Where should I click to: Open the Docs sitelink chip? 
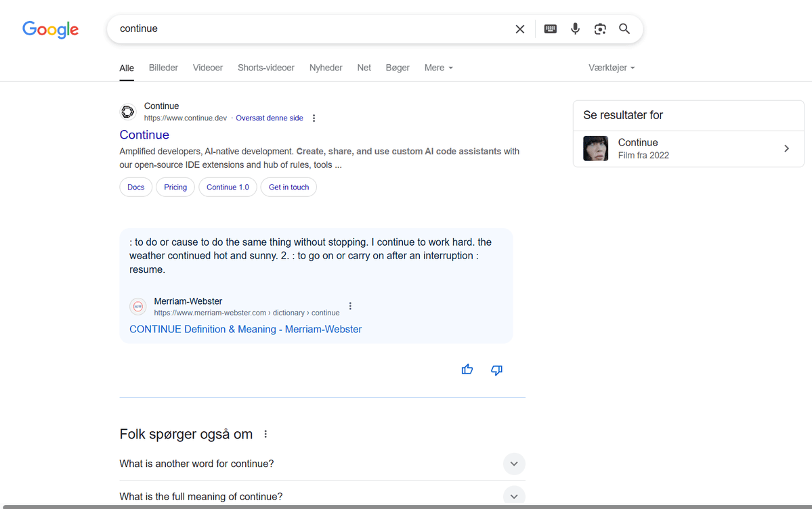135,187
